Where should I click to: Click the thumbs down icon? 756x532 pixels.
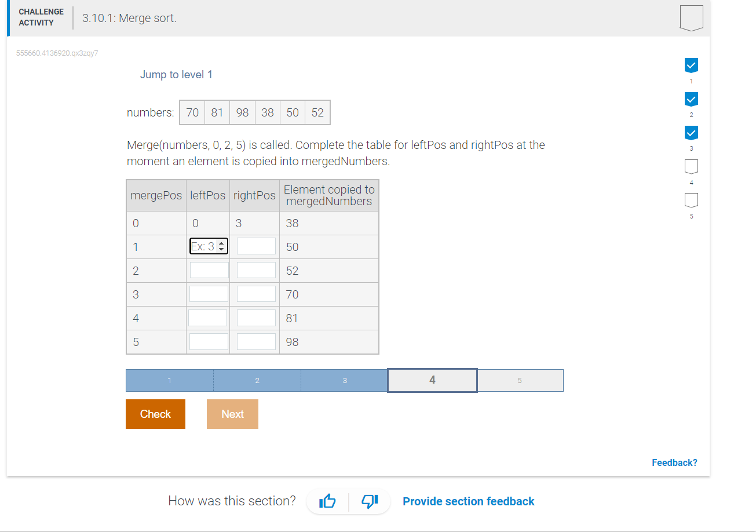tap(370, 501)
